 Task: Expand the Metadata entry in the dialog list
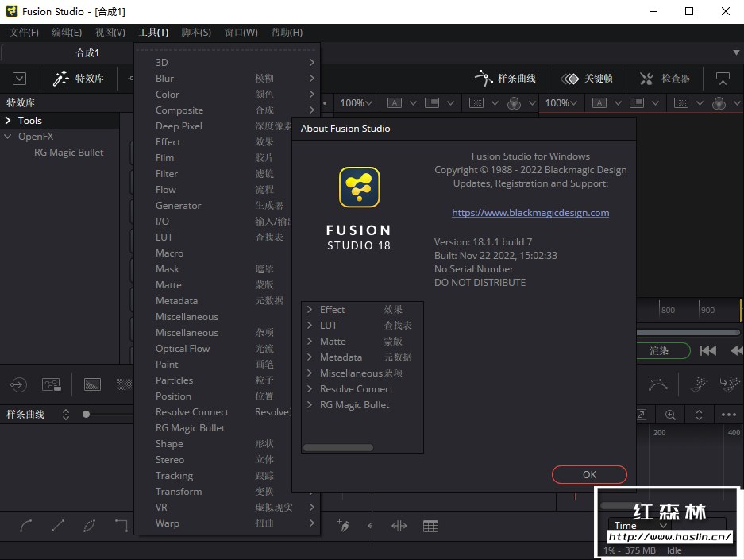click(x=310, y=357)
